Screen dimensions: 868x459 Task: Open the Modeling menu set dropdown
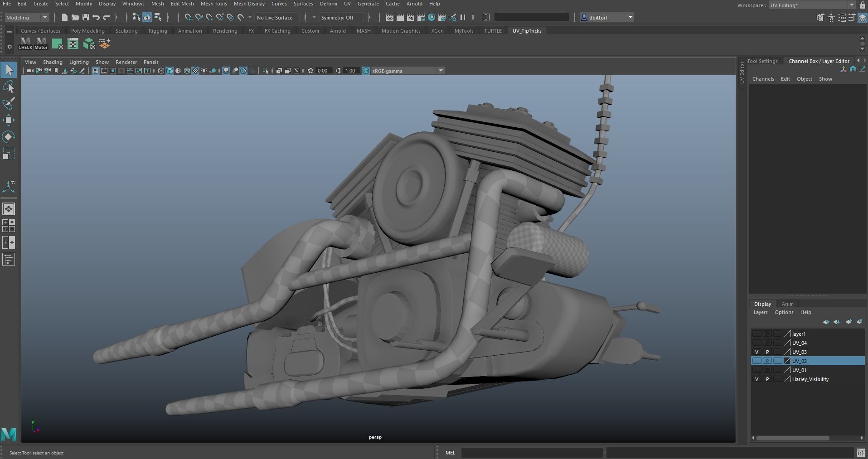(x=27, y=17)
